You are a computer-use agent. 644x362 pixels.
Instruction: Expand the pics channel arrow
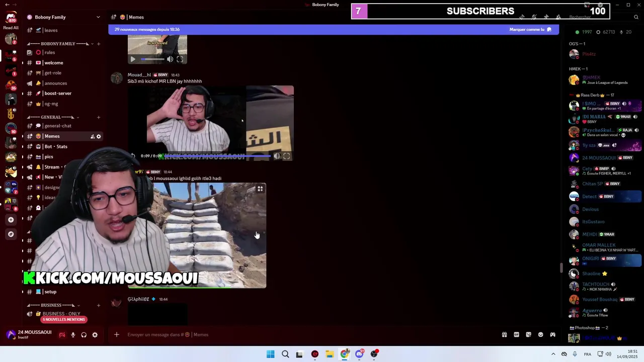point(22,157)
